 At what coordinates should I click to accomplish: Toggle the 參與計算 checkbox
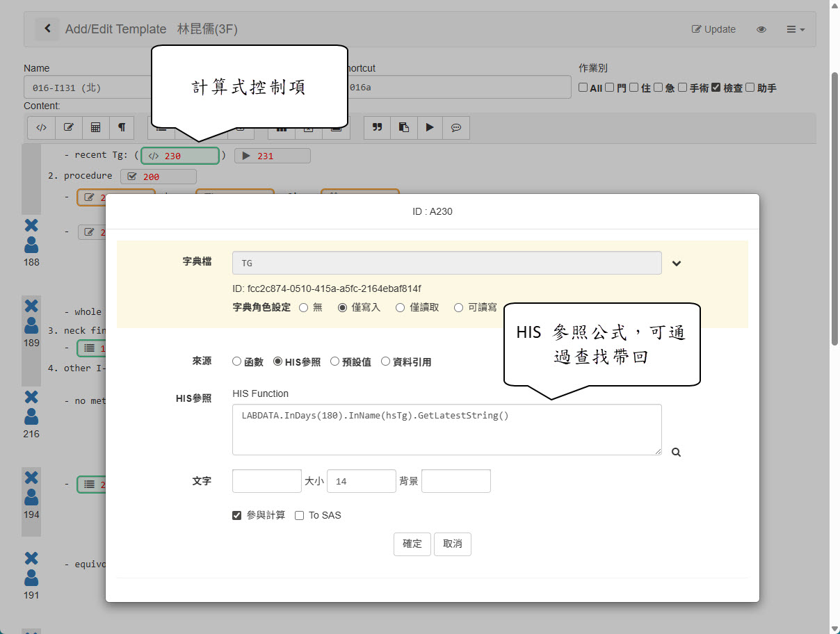[237, 515]
